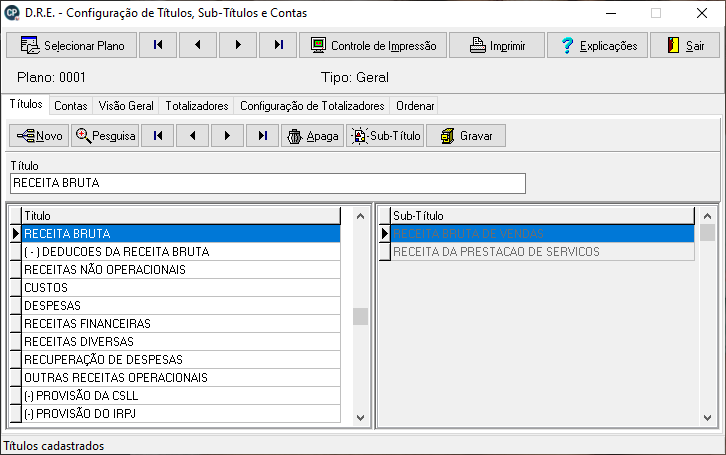726x455 pixels.
Task: Click the Sub-Título button
Action: 385,136
